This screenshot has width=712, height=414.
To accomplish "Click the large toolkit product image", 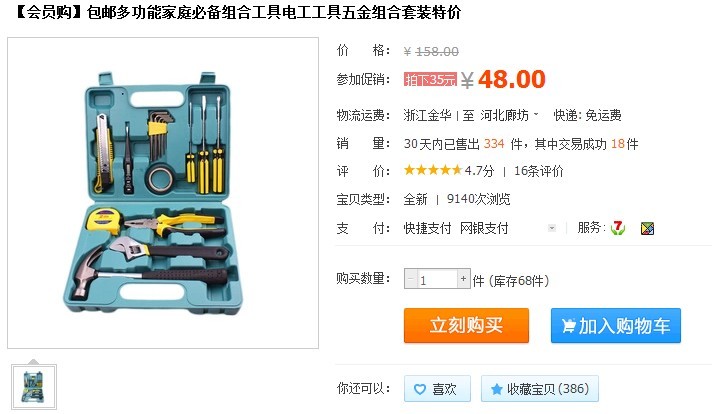I will pos(163,193).
